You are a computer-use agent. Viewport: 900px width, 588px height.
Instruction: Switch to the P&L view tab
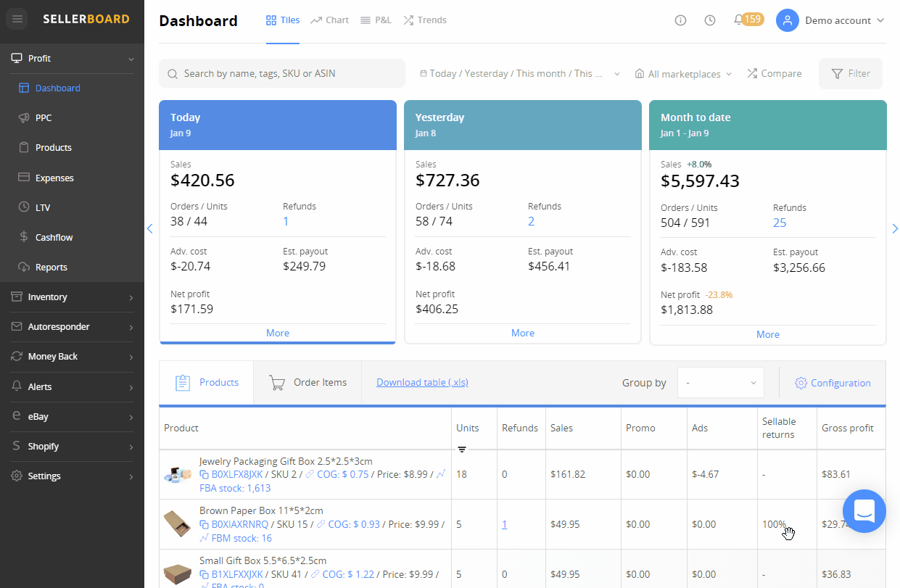pyautogui.click(x=376, y=20)
